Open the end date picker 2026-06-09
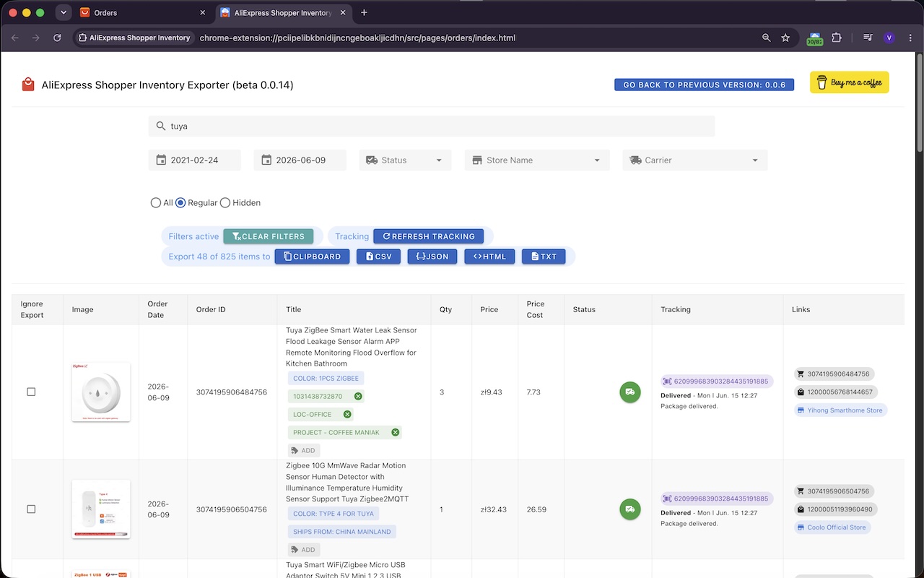Screen dimensions: 924x578 pos(300,160)
